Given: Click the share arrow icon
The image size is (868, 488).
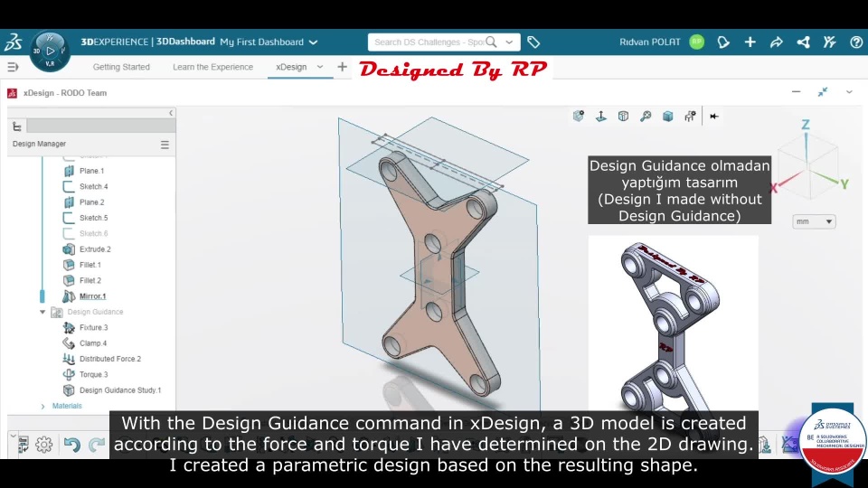Looking at the screenshot, I should point(776,42).
